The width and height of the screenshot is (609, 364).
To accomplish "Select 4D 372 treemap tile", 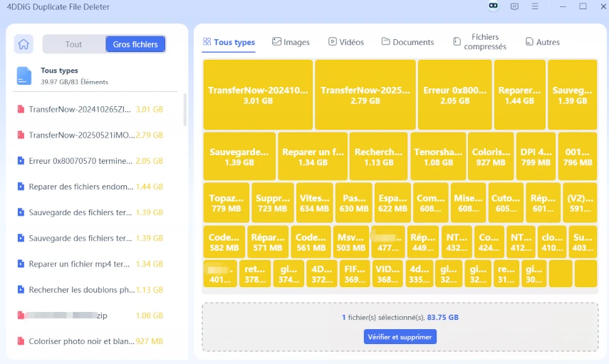I will click(x=321, y=274).
